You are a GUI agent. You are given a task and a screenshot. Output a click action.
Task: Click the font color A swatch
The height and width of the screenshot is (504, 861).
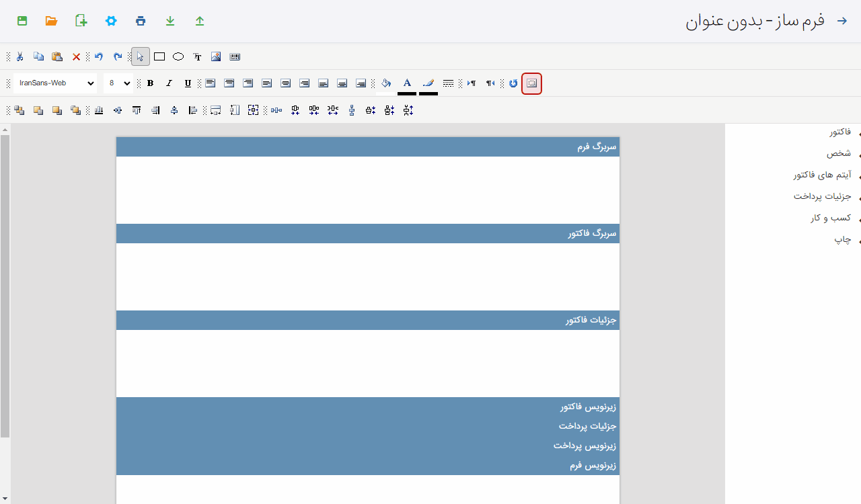pos(407,83)
